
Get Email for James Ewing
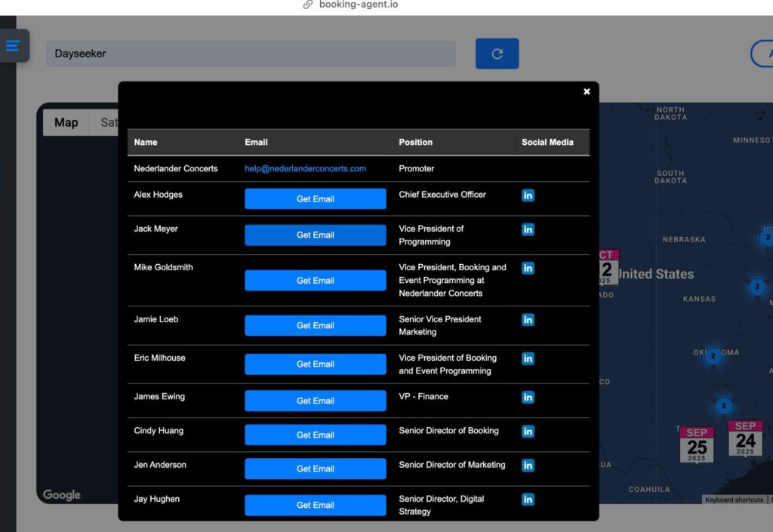point(315,401)
